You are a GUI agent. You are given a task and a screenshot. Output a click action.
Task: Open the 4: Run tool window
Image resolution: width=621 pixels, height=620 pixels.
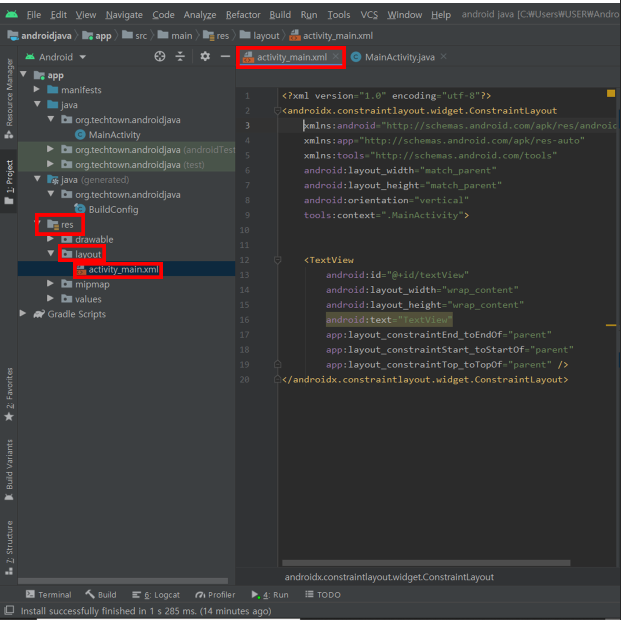pos(270,595)
